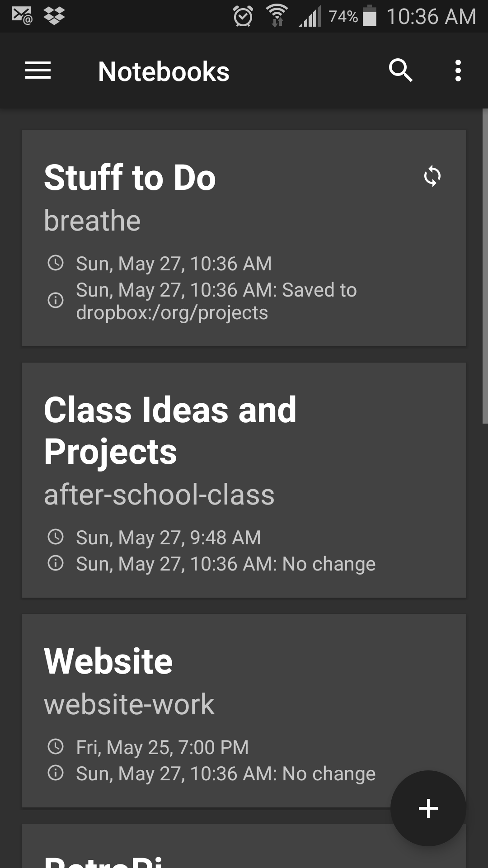Tap the info icon in Website card
Screen dimensions: 488x868
56,773
